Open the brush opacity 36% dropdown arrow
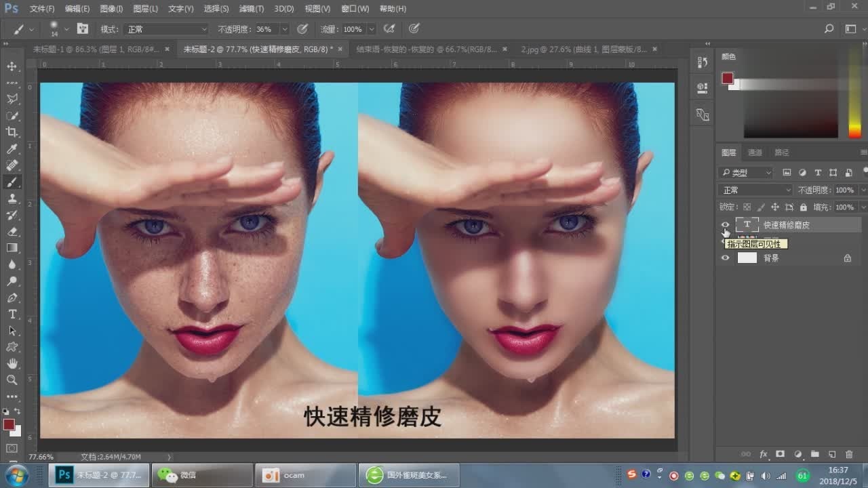868x488 pixels. click(285, 29)
